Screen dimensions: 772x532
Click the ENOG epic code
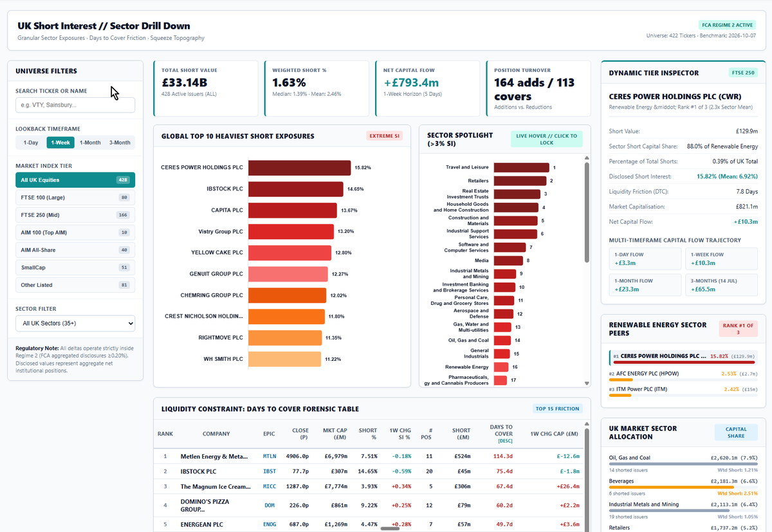pos(270,524)
